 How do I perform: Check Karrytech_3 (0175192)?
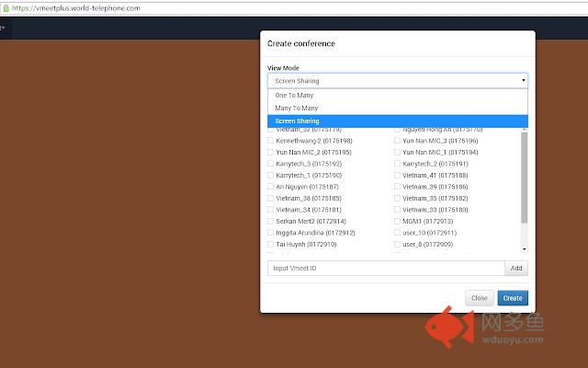tap(270, 164)
